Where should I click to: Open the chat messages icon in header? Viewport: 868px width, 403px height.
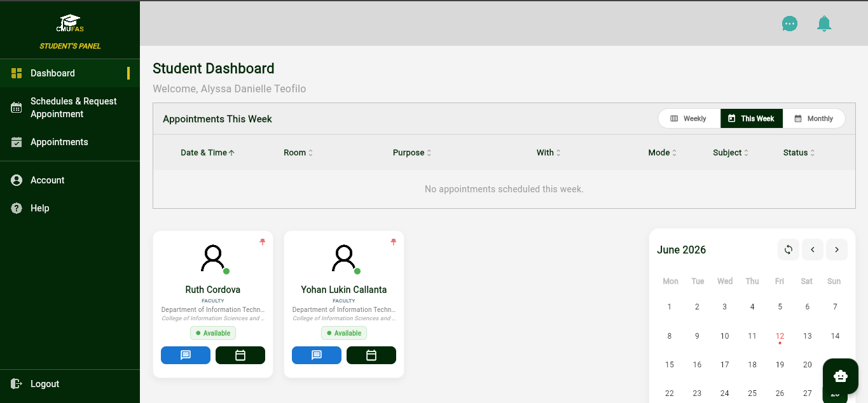790,24
